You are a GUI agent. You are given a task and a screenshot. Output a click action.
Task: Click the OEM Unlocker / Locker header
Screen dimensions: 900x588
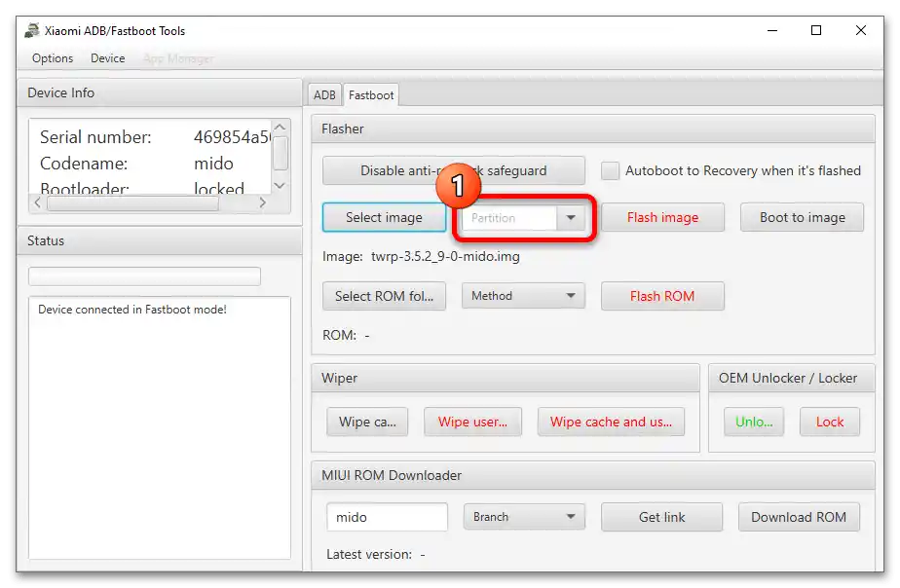792,378
